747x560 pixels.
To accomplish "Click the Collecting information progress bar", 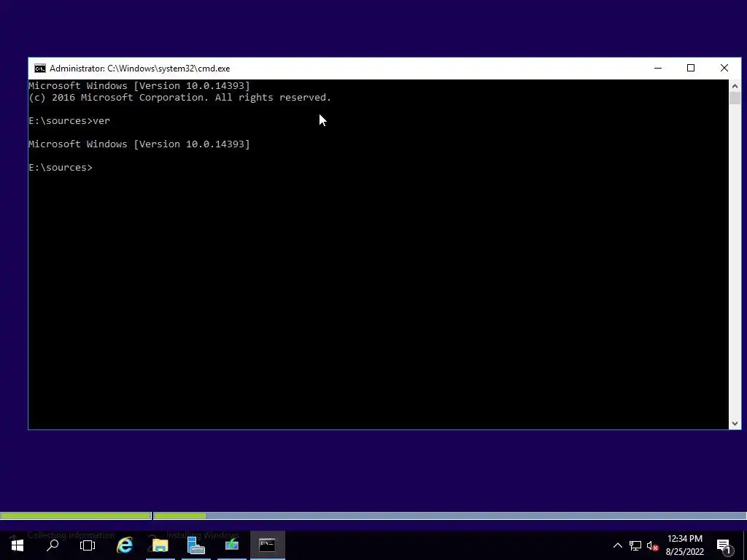I will pyautogui.click(x=76, y=516).
